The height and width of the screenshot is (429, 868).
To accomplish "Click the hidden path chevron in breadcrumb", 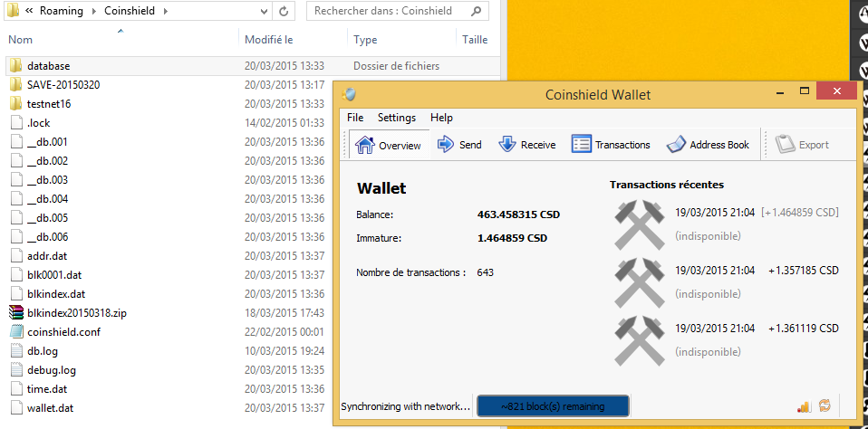I will click(x=29, y=11).
